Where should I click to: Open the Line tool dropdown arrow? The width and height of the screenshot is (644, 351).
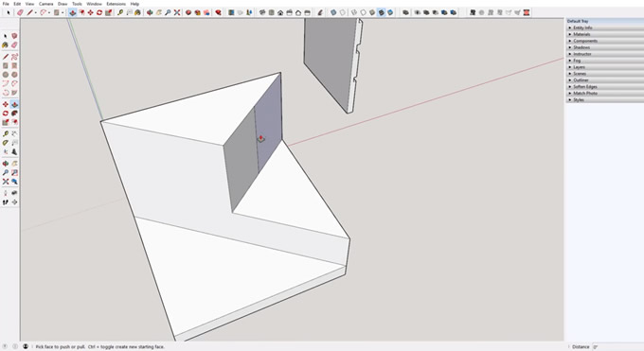35,12
